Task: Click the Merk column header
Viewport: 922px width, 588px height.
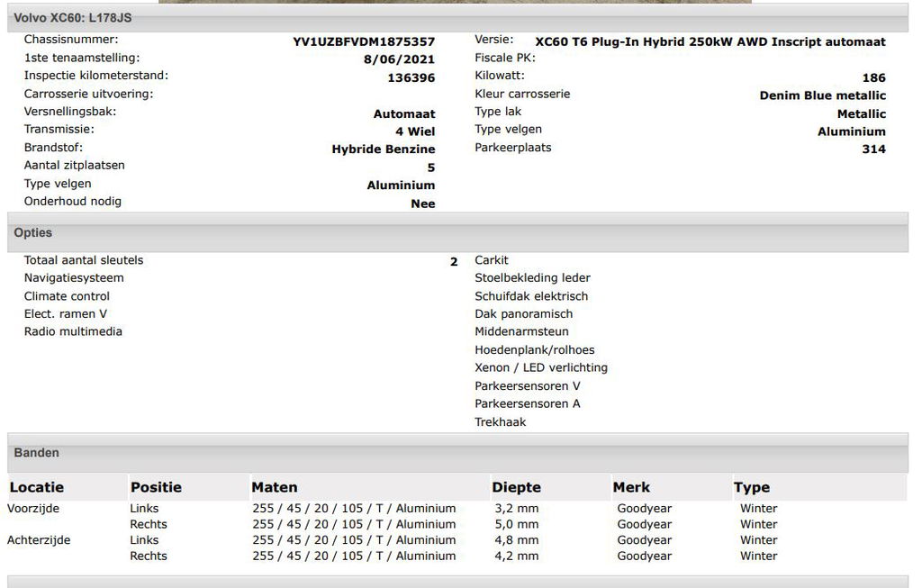Action: click(631, 487)
